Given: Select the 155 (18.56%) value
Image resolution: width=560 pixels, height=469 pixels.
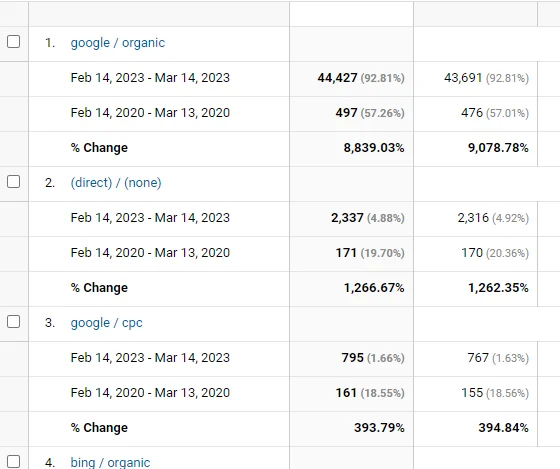Looking at the screenshot, I should [495, 393].
